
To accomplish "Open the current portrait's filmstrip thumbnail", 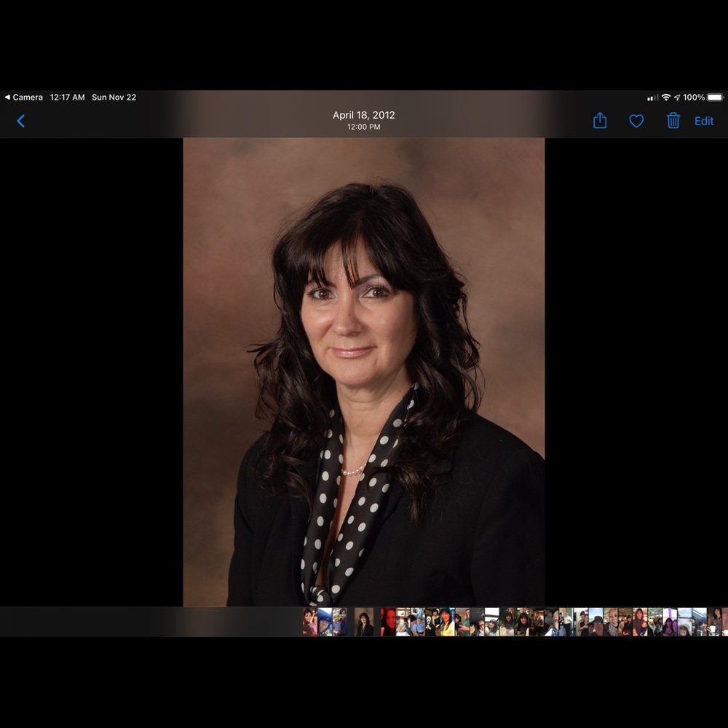I will (x=363, y=622).
